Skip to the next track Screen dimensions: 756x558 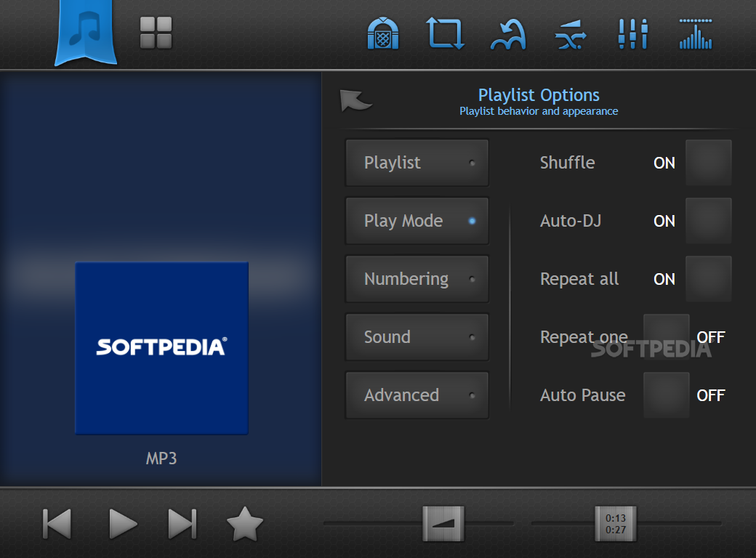point(182,523)
